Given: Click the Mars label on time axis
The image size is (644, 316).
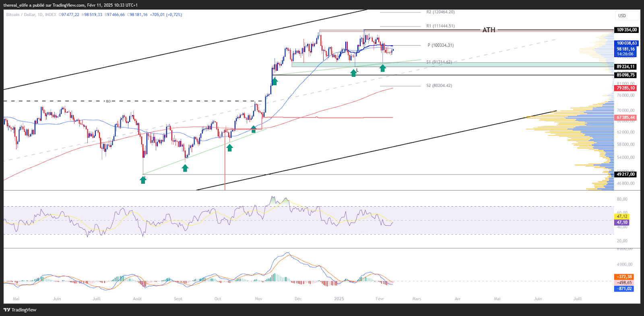Looking at the screenshot, I should pos(417,299).
